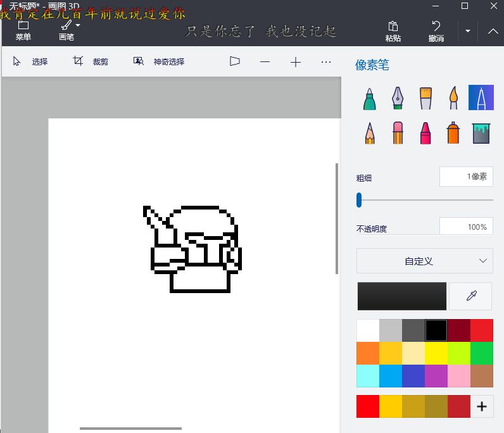The height and width of the screenshot is (433, 504).
Task: Choose the light cyan palette swatch
Action: coord(368,376)
